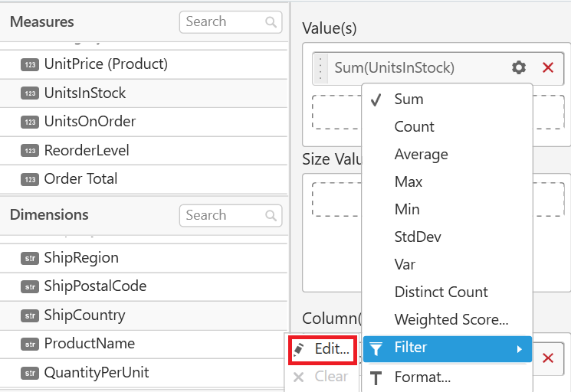Click string type icon beside ShipPostalCode
The image size is (571, 392).
tap(30, 287)
